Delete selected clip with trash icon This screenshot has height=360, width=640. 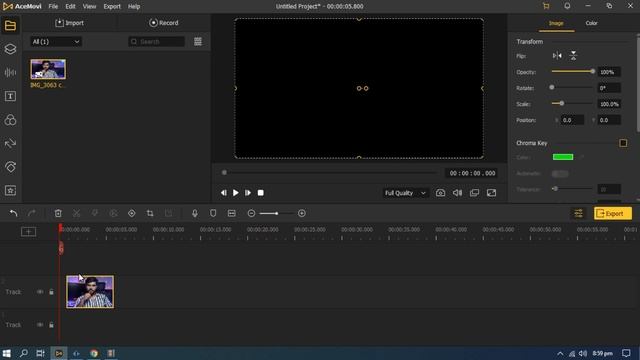click(58, 213)
